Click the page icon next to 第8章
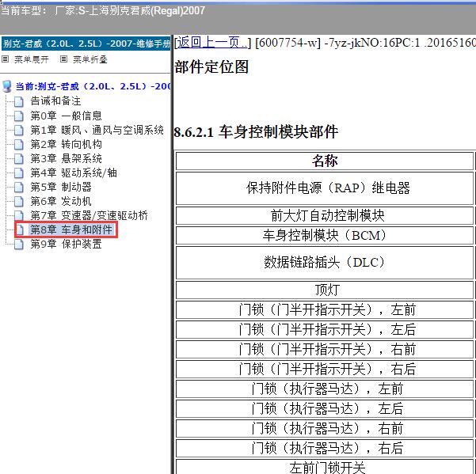The image size is (476, 474). (20, 229)
